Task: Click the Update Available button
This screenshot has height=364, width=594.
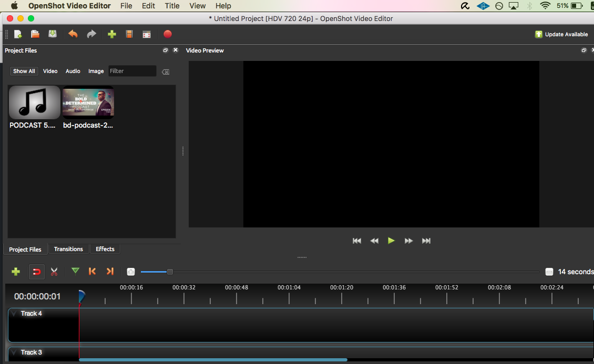Action: (561, 34)
